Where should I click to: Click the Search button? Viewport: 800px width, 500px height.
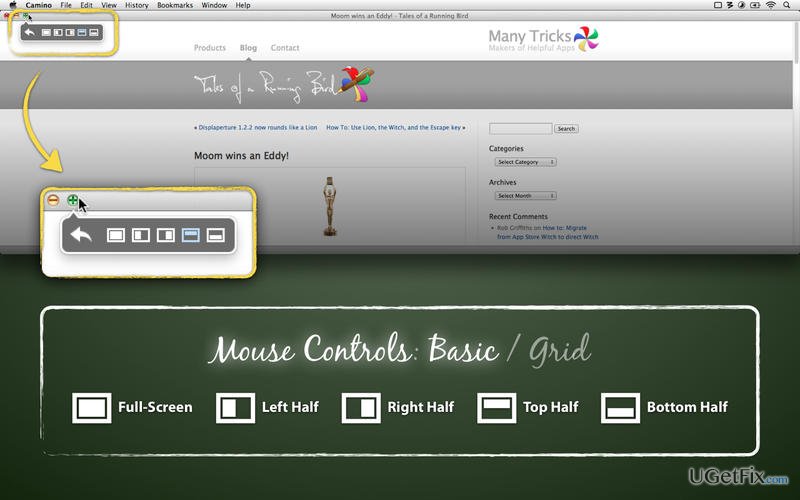click(566, 129)
